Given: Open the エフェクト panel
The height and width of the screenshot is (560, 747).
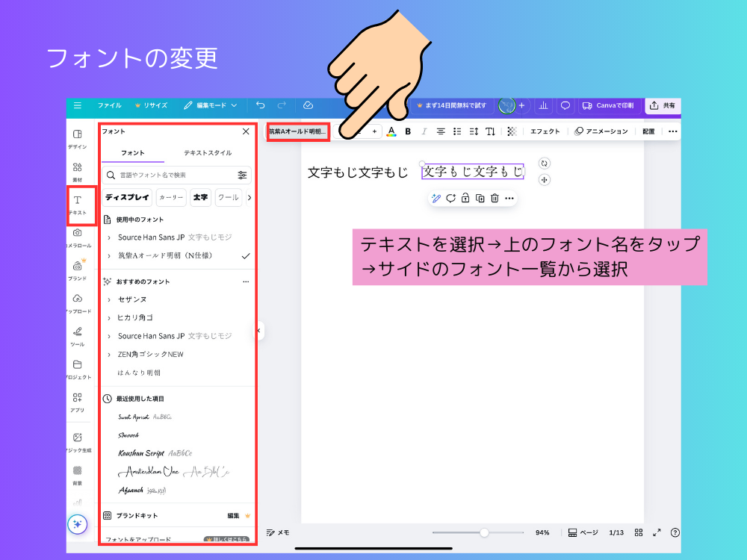Looking at the screenshot, I should tap(545, 131).
